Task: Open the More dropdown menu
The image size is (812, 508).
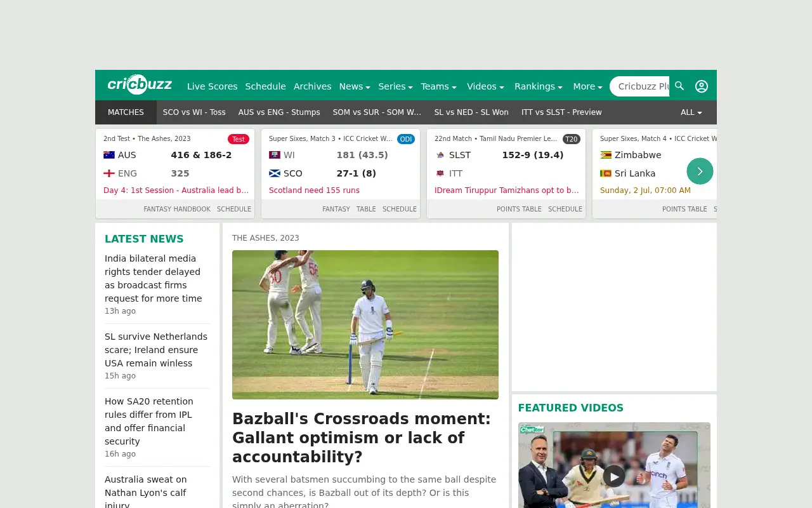Action: pos(587,86)
